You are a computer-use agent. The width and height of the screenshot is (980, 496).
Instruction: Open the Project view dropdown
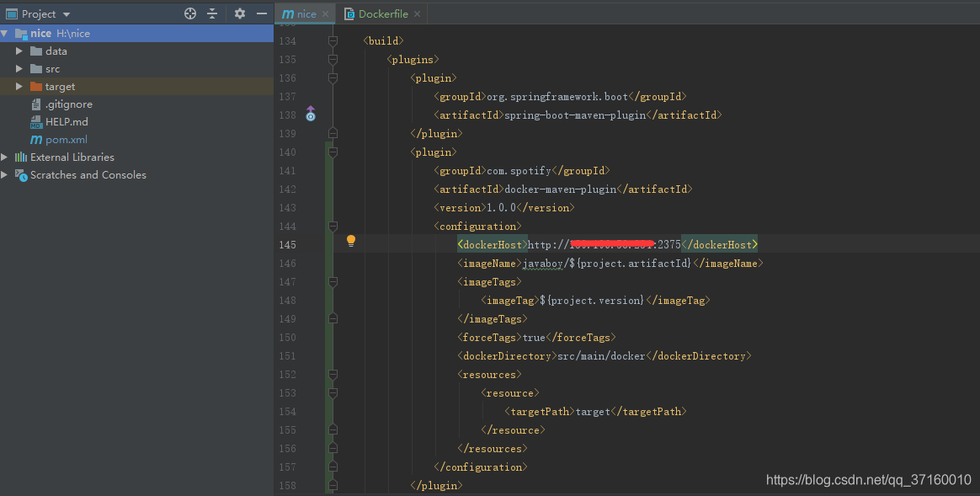pyautogui.click(x=67, y=13)
